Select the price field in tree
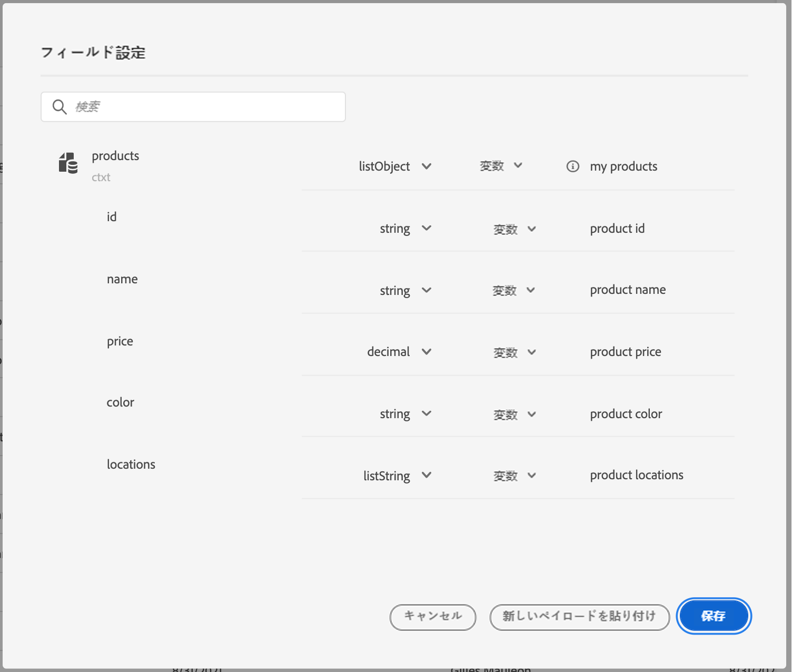792x672 pixels. 120,341
